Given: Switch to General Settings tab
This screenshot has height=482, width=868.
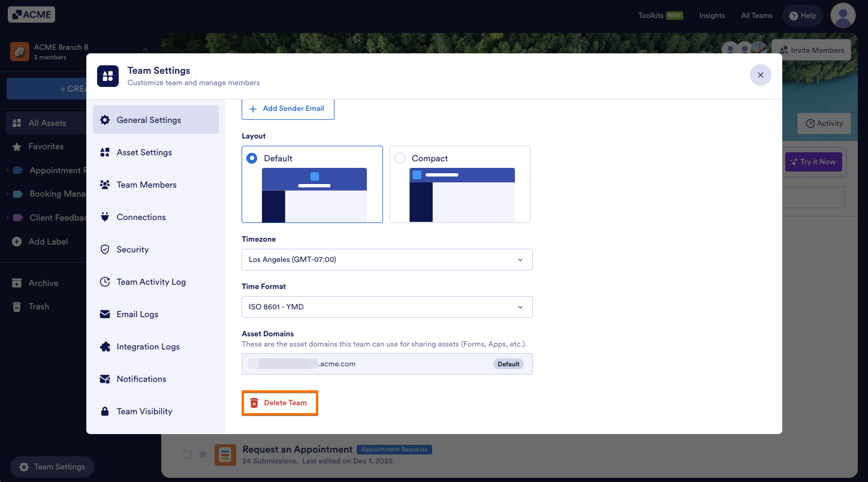Looking at the screenshot, I should click(156, 120).
